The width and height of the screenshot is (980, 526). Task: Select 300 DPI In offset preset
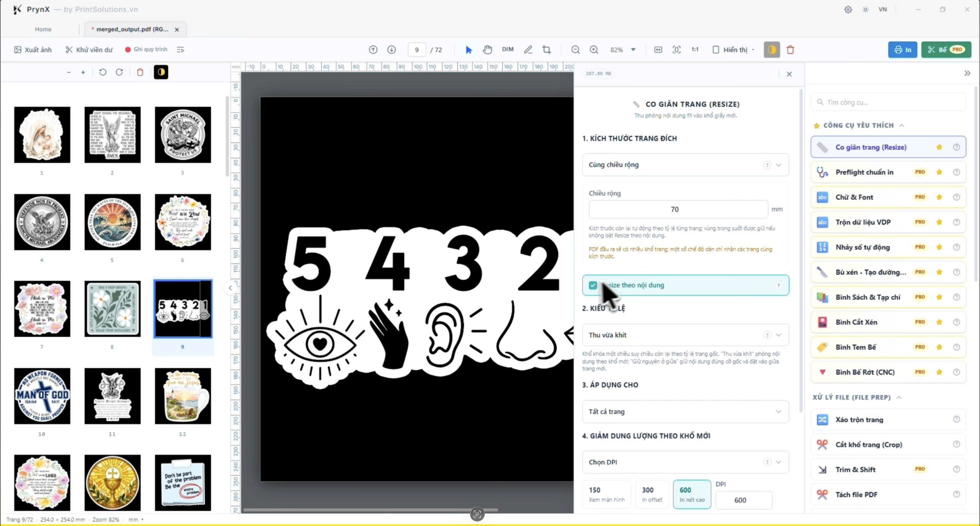coord(652,494)
